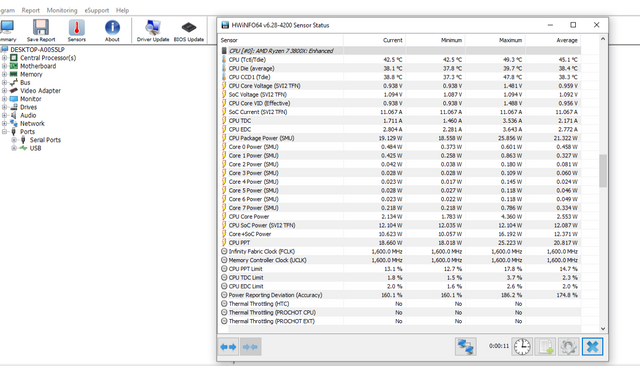Viewport: 640px width, 366px height.
Task: Click the Network tree icon
Action: click(x=14, y=123)
